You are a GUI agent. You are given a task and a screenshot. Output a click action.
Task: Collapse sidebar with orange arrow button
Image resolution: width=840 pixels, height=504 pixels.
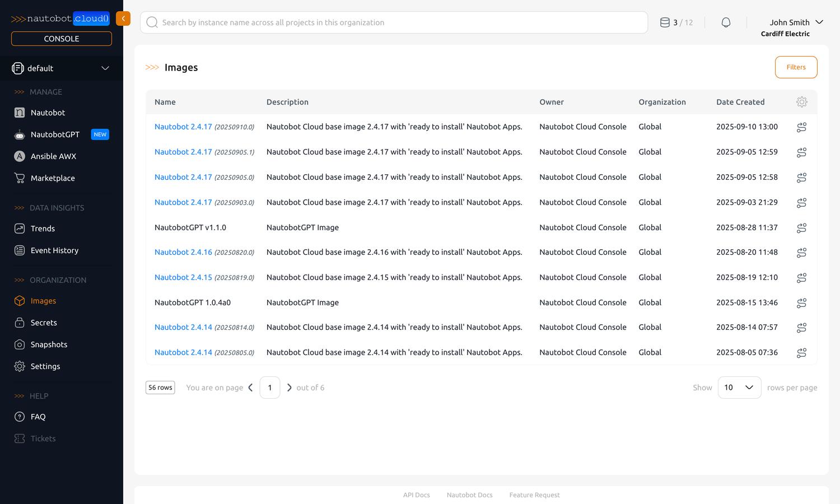(x=123, y=18)
